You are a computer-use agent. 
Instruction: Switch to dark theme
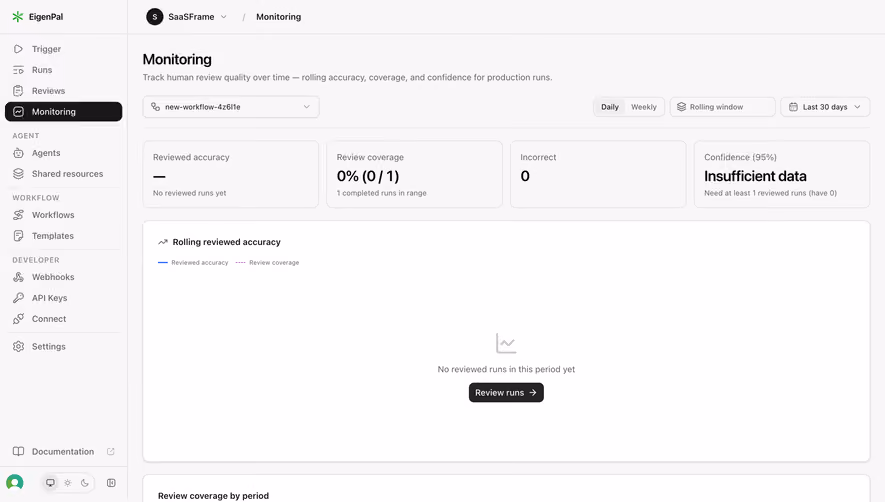pyautogui.click(x=85, y=483)
